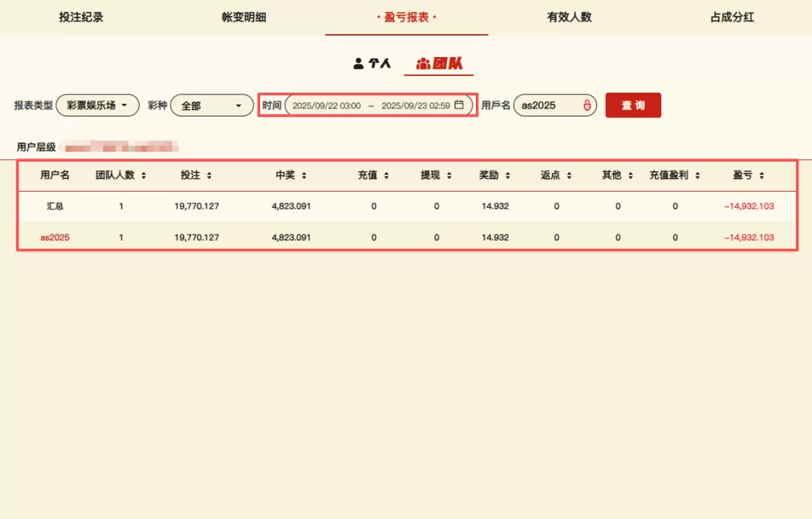Screen dimensions: 812x519
Task: Select the 团队 view toggle
Action: (x=439, y=63)
